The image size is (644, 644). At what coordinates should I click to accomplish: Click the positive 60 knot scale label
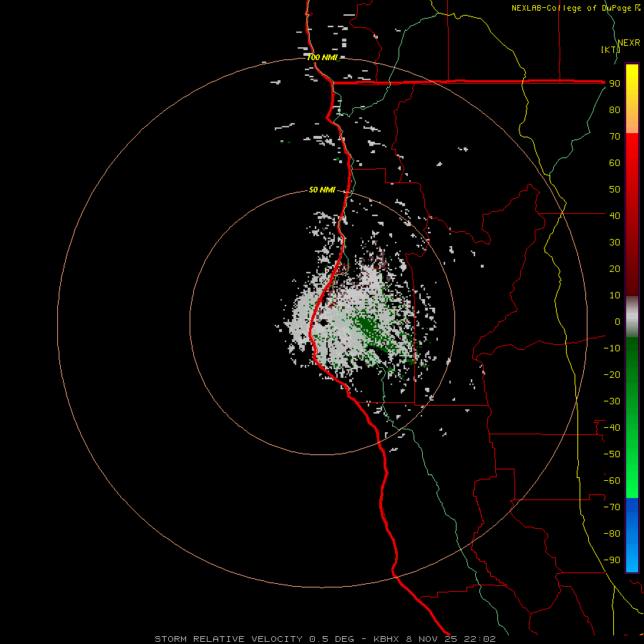point(615,162)
